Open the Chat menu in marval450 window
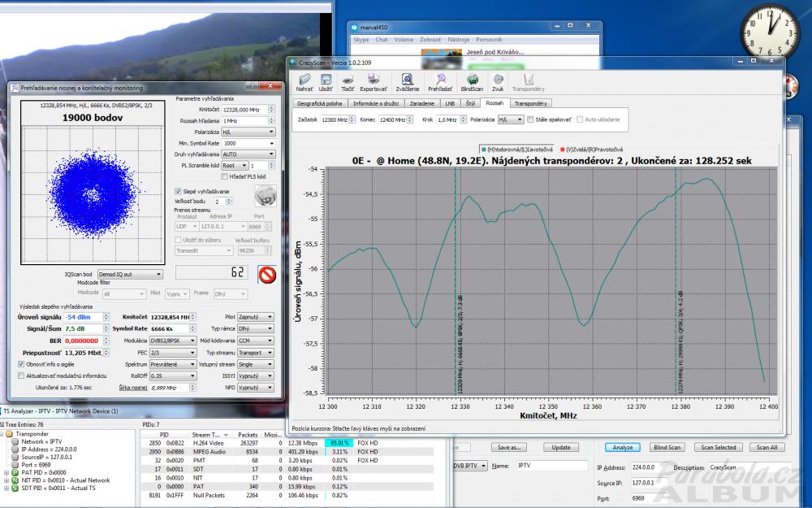Screen dimensions: 812x508 (x=382, y=40)
